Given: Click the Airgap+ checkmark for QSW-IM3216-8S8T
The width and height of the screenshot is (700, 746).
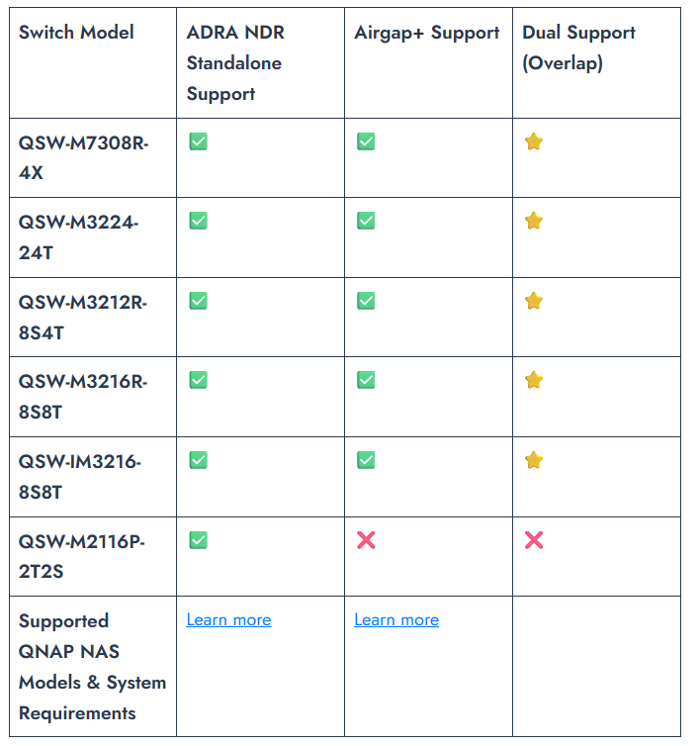Looking at the screenshot, I should tap(366, 460).
